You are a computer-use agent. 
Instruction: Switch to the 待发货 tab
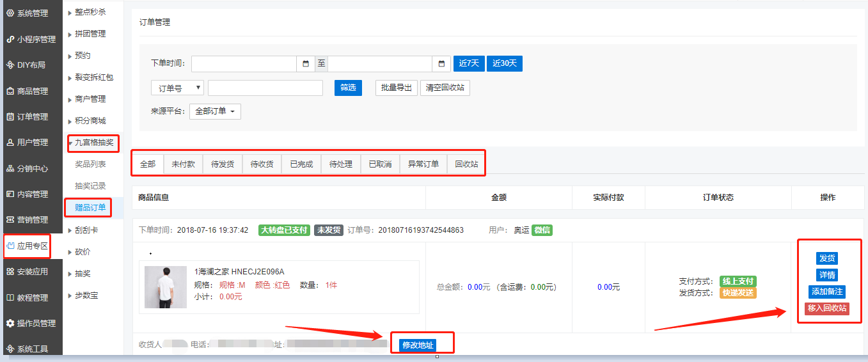click(223, 164)
